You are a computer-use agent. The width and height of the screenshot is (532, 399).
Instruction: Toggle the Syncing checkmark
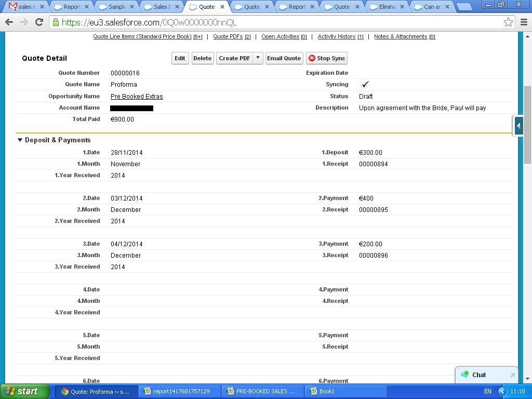(x=365, y=84)
